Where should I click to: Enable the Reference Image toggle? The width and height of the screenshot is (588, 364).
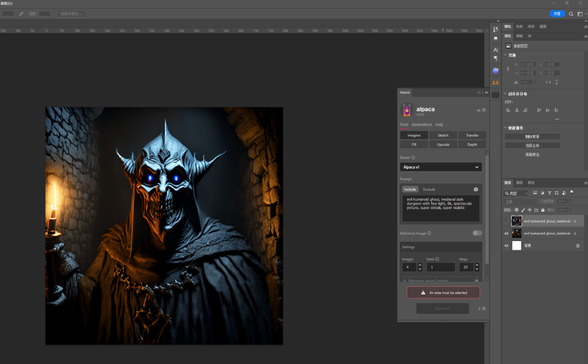click(477, 233)
